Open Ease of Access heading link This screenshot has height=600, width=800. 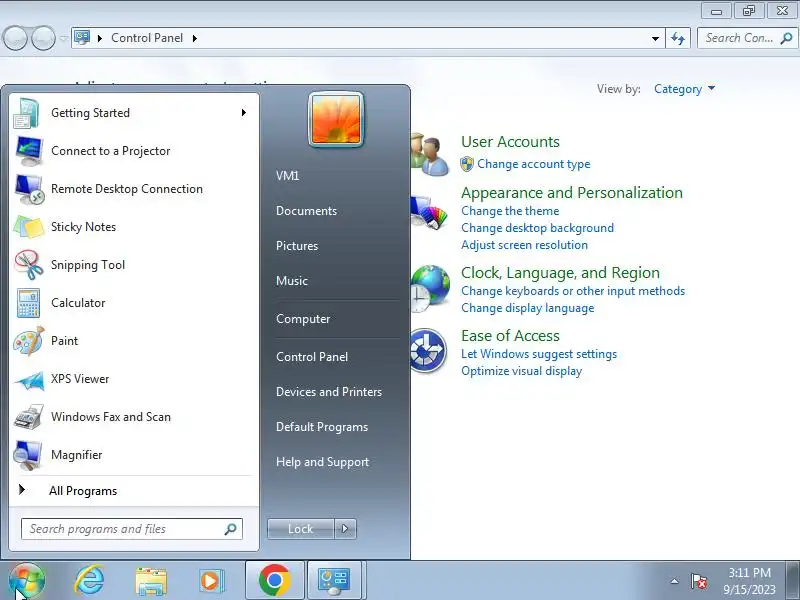click(x=510, y=336)
